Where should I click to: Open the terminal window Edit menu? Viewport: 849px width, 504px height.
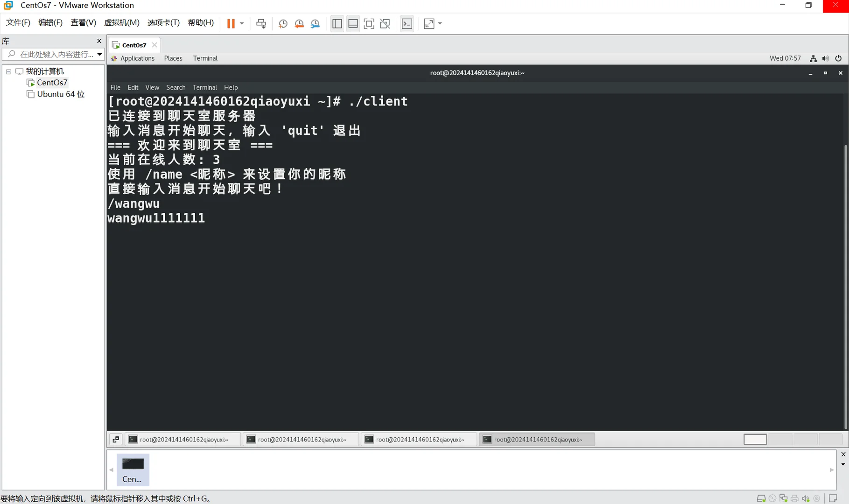[133, 87]
